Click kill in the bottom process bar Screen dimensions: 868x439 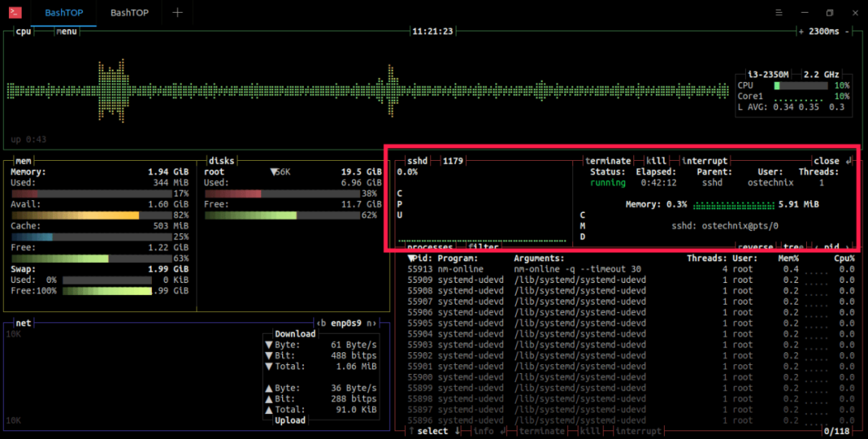590,432
